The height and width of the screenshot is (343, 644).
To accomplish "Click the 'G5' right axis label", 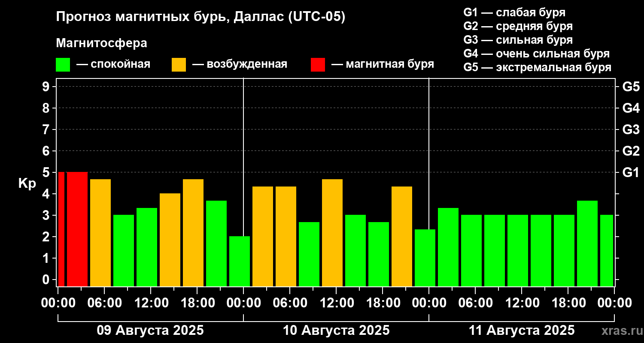I will (x=631, y=87).
